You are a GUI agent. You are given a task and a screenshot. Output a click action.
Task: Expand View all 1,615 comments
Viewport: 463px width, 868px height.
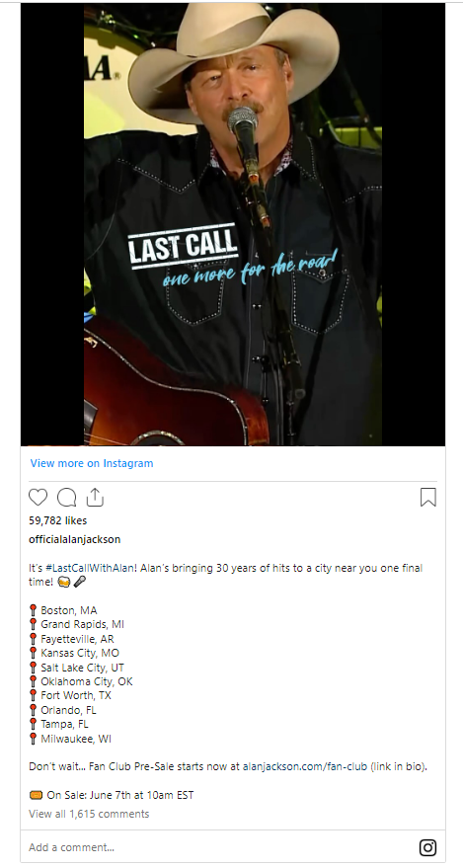click(x=89, y=814)
